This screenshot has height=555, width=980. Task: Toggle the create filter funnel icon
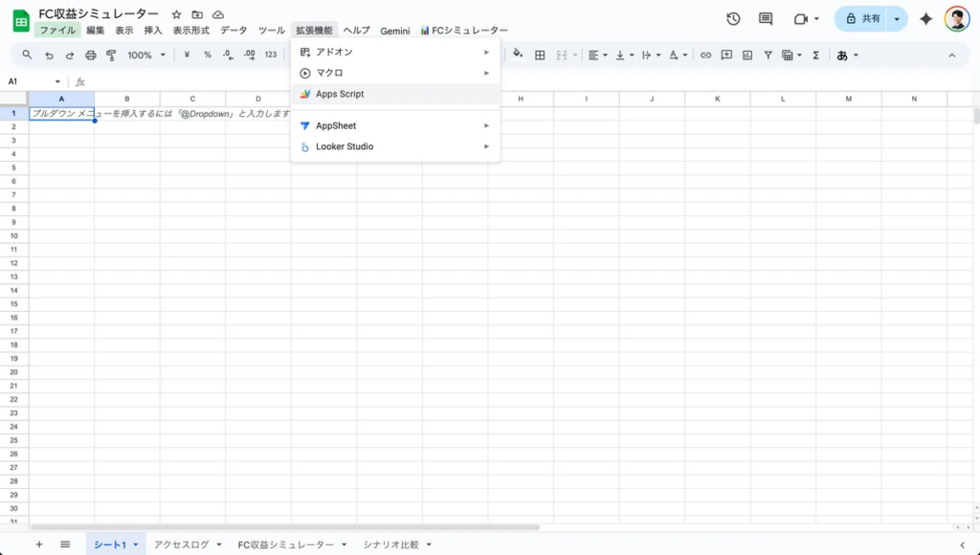[x=768, y=55]
